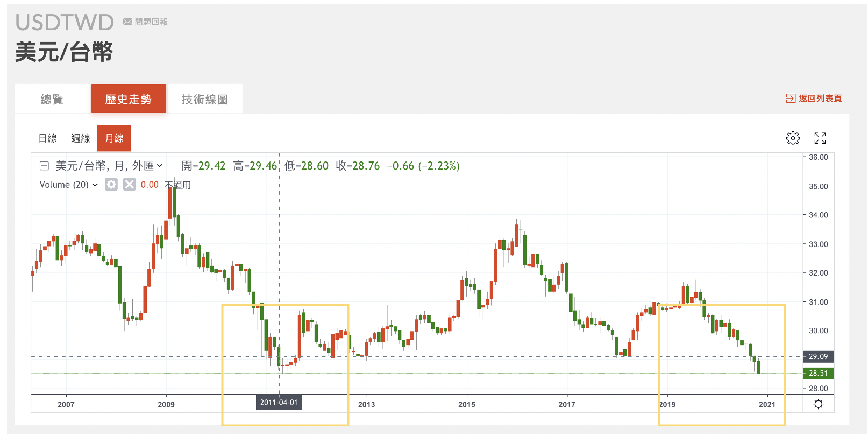The height and width of the screenshot is (436, 868).
Task: Remove the Volume indicator with X
Action: (129, 185)
